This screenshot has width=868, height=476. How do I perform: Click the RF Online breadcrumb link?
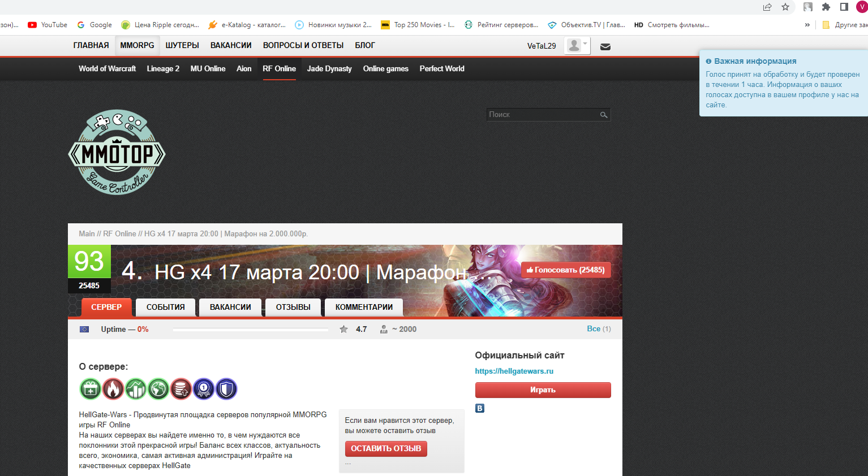click(x=119, y=233)
